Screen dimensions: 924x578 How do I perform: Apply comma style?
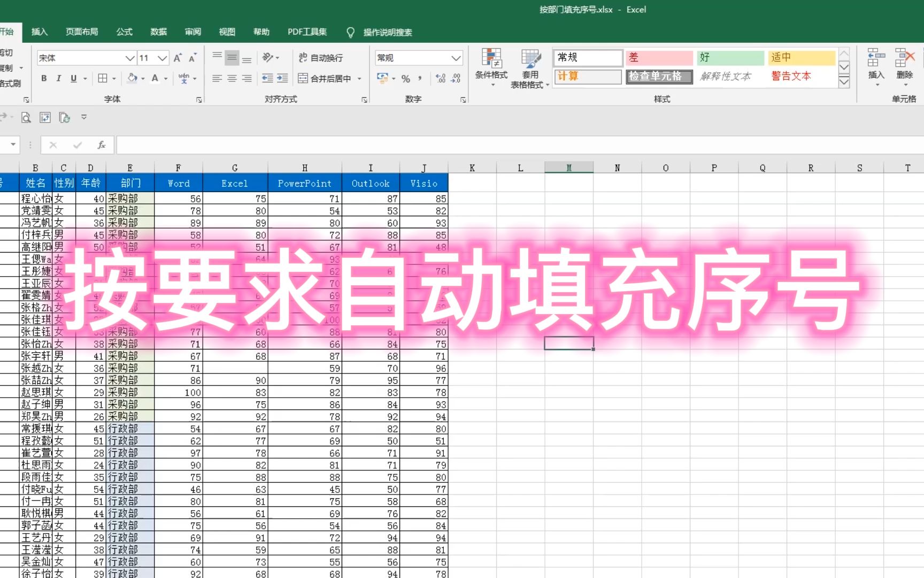click(420, 78)
